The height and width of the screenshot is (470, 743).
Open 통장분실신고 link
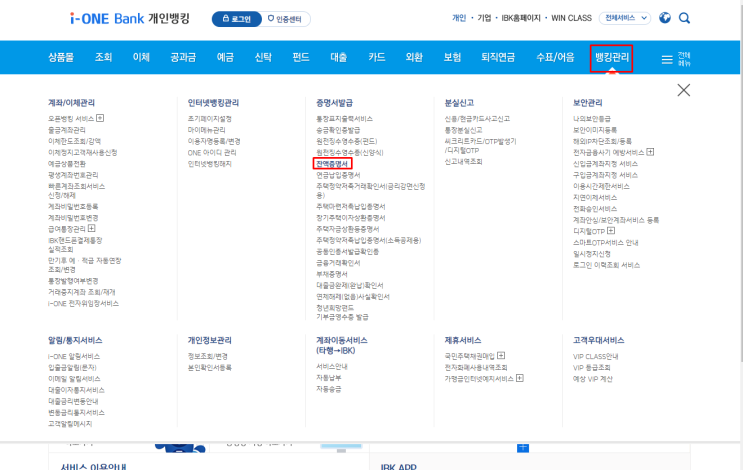click(x=463, y=130)
